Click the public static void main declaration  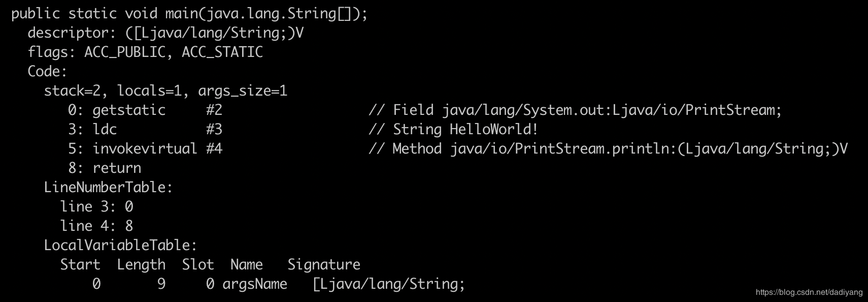pyautogui.click(x=189, y=14)
